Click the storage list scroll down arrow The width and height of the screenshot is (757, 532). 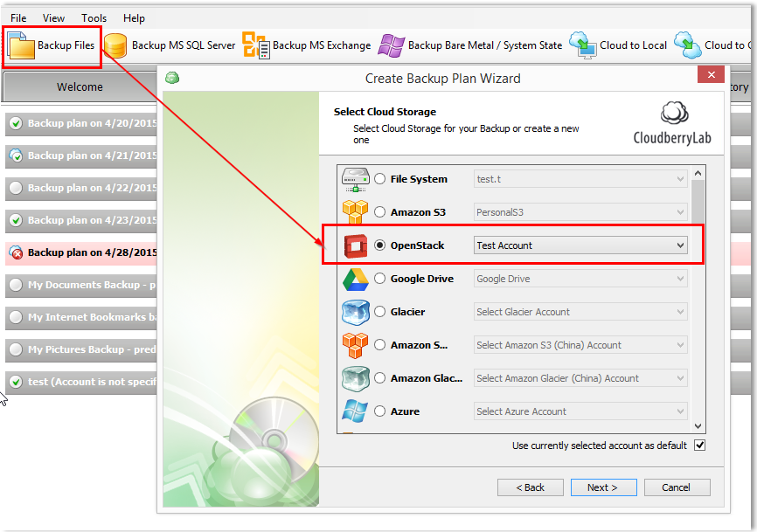[x=698, y=426]
